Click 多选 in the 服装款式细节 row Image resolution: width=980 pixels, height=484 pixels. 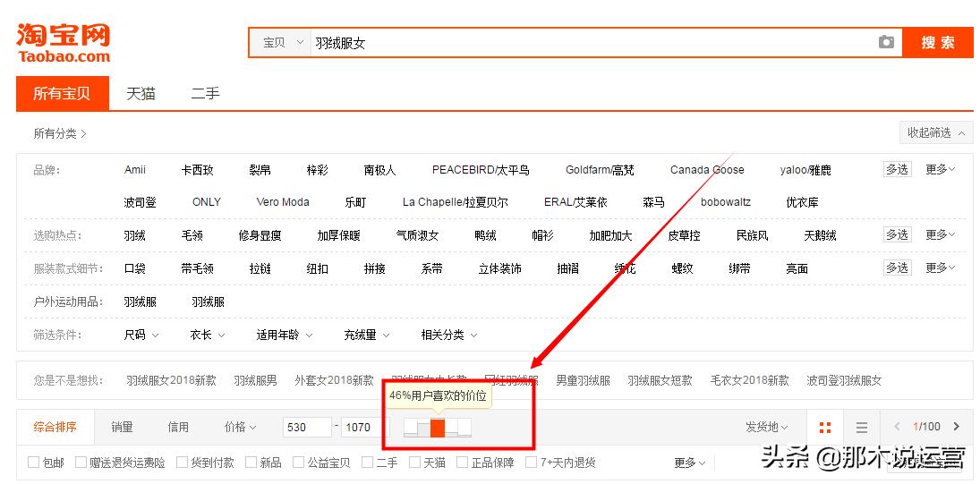(897, 267)
